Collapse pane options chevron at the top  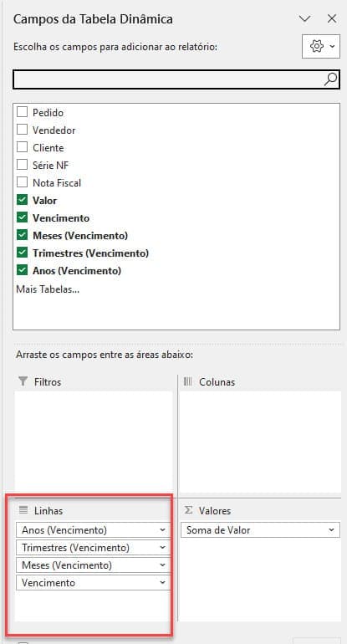(304, 19)
